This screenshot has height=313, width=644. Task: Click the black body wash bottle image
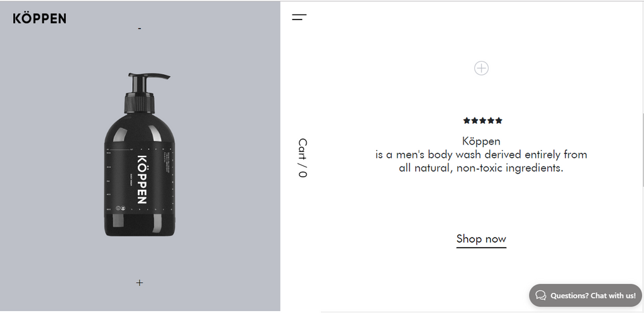click(x=140, y=155)
